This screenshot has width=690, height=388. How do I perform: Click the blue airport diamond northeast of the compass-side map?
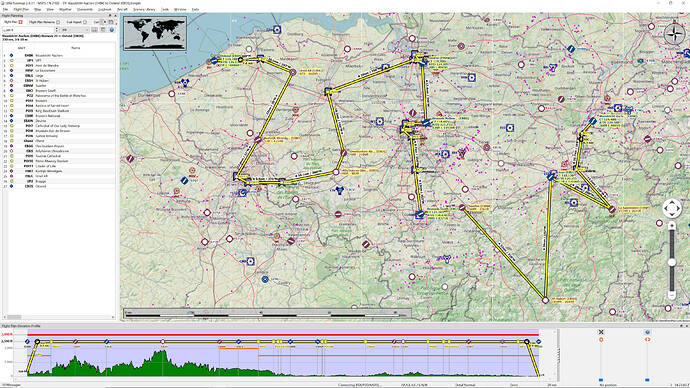pos(571,49)
